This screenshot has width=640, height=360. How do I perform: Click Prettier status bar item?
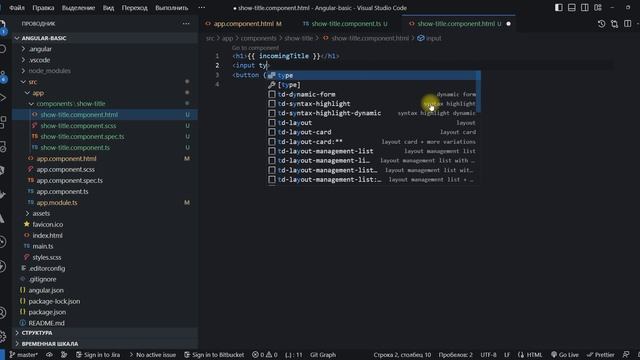click(600, 355)
